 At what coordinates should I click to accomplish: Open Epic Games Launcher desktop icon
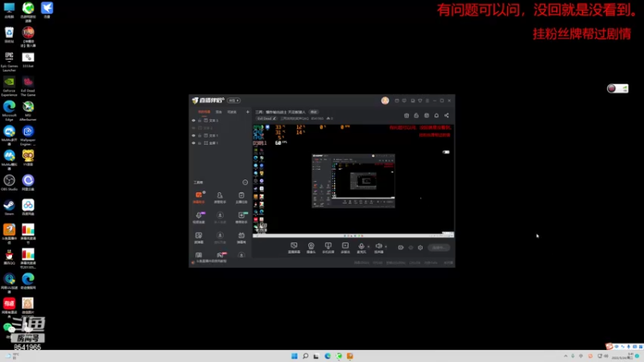pyautogui.click(x=9, y=62)
